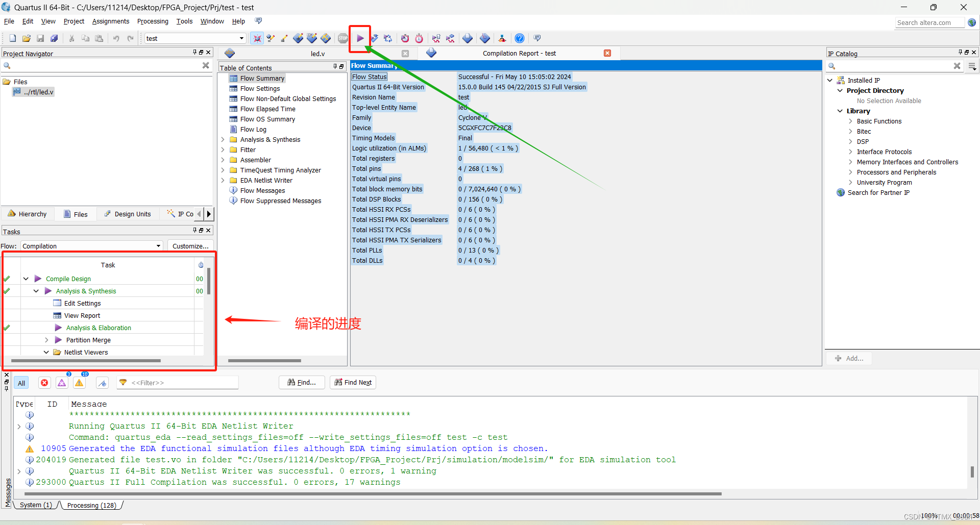
Task: Toggle critical warning messages filter button
Action: (x=62, y=383)
